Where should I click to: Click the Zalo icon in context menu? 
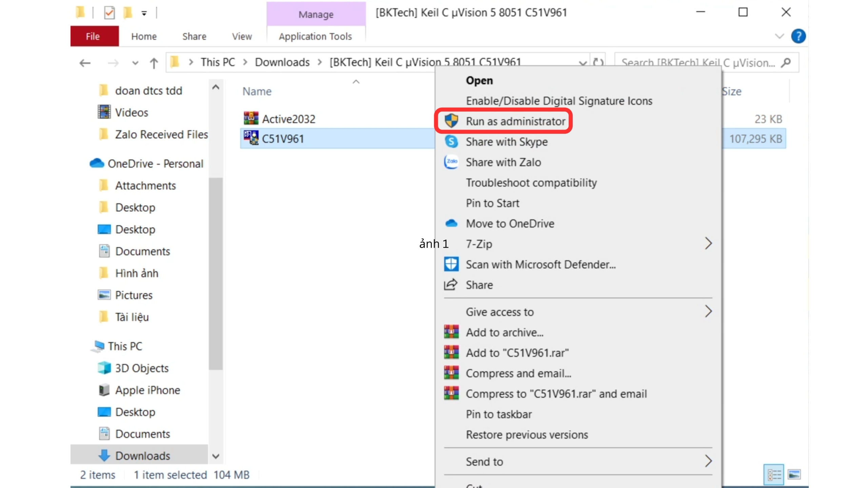pos(451,162)
